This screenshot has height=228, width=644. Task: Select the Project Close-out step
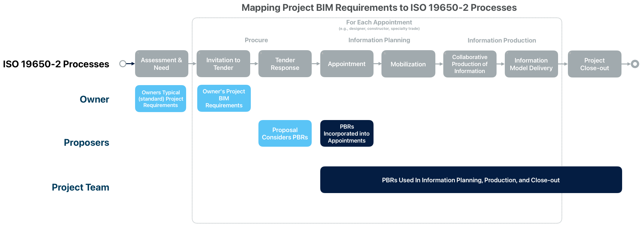pyautogui.click(x=595, y=64)
